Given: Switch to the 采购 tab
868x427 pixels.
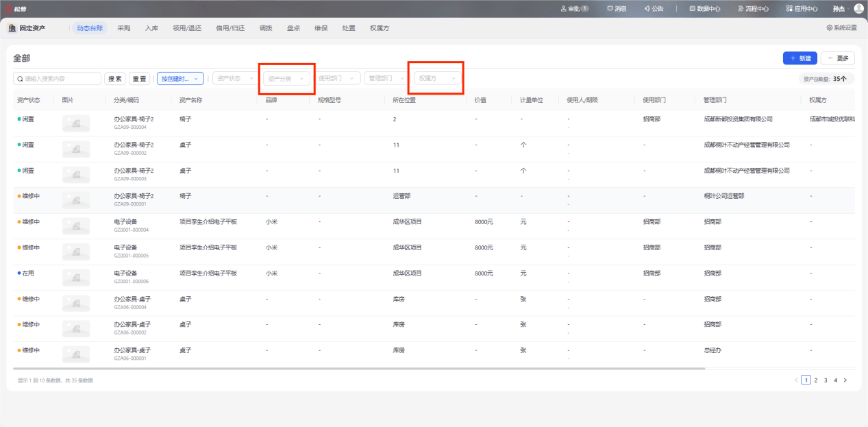Looking at the screenshot, I should 124,28.
